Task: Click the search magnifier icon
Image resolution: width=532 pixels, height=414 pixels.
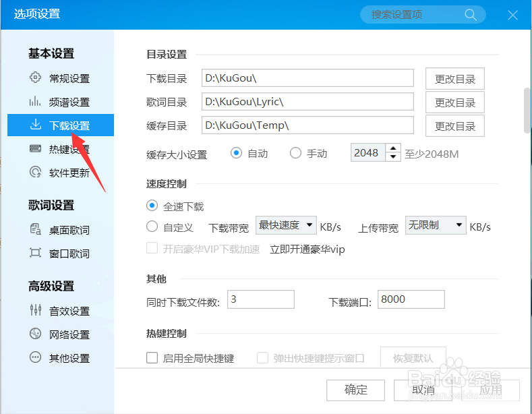Action: 471,15
